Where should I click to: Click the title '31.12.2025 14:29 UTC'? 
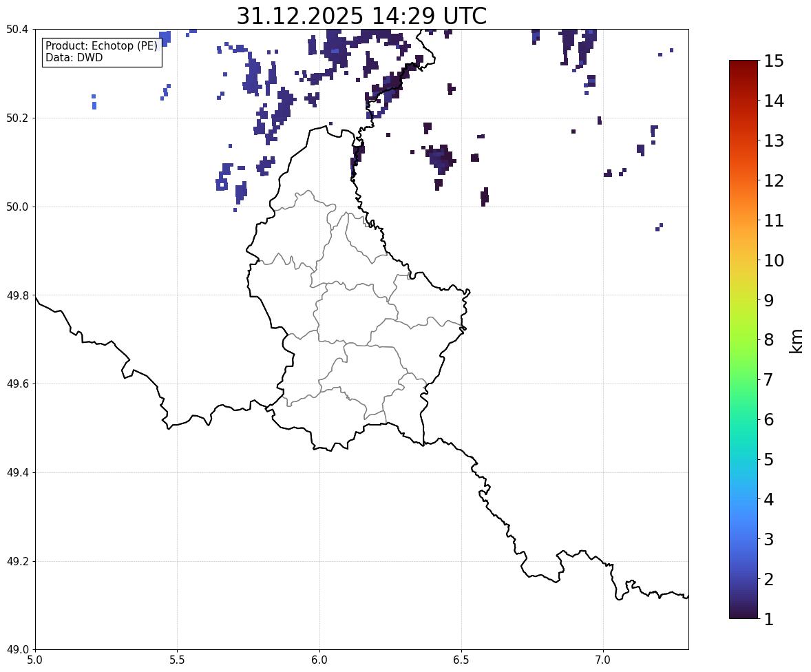click(361, 16)
